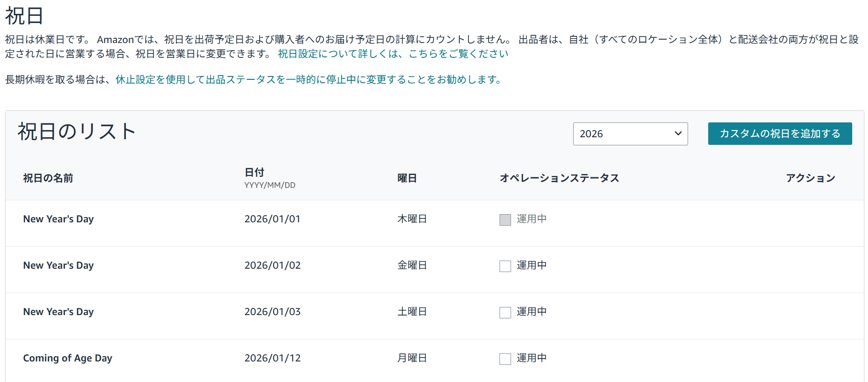Click the 祝日の名前 column header
The image size is (868, 382).
[48, 178]
